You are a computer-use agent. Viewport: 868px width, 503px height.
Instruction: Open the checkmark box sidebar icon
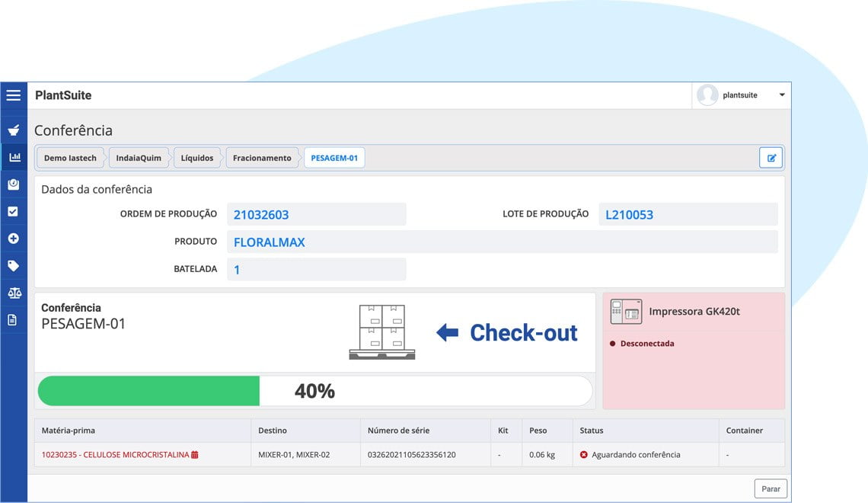(x=13, y=211)
